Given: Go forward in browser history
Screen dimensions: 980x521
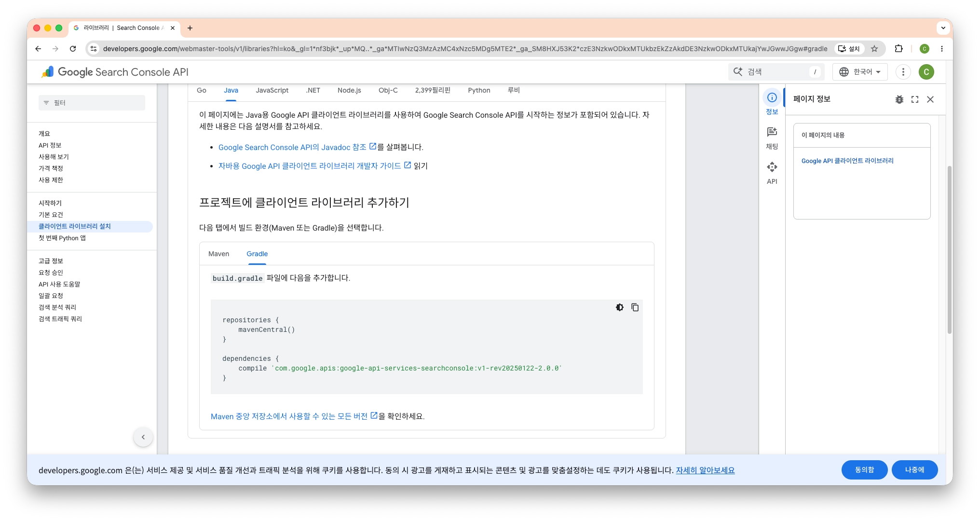Looking at the screenshot, I should (55, 49).
